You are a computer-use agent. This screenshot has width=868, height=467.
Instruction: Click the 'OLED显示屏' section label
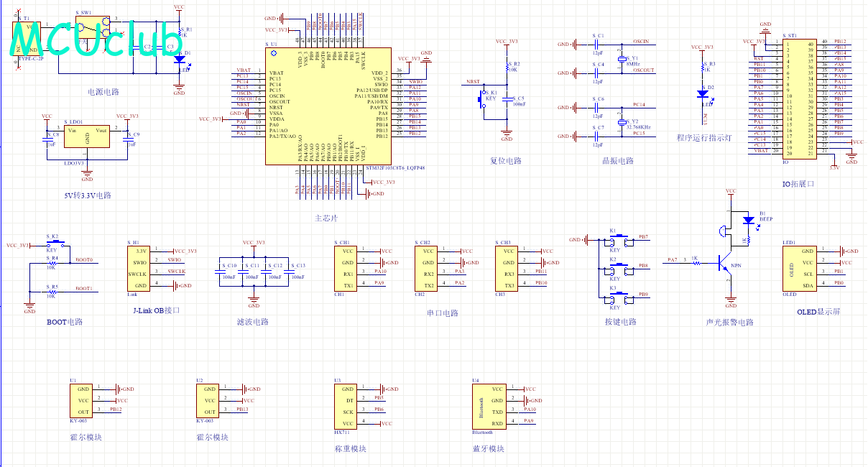point(818,312)
